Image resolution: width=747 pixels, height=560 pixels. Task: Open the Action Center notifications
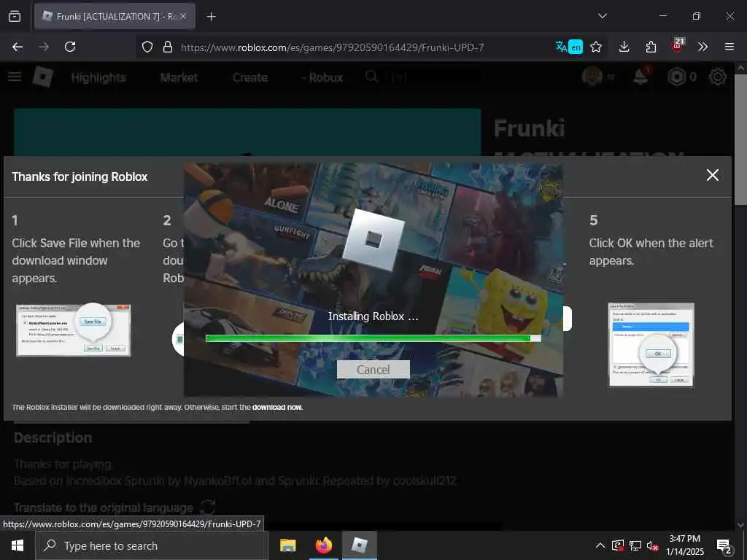pyautogui.click(x=724, y=546)
